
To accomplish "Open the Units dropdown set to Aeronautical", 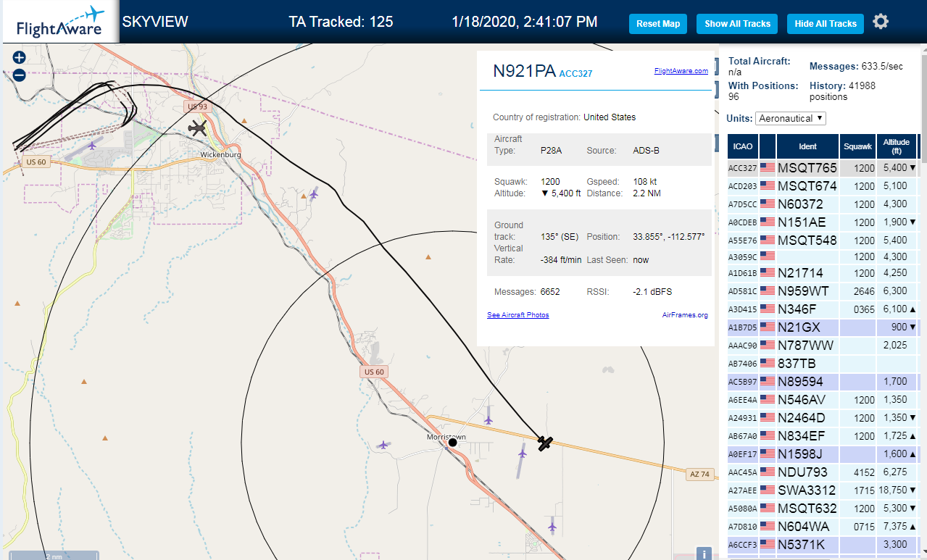I will 791,118.
